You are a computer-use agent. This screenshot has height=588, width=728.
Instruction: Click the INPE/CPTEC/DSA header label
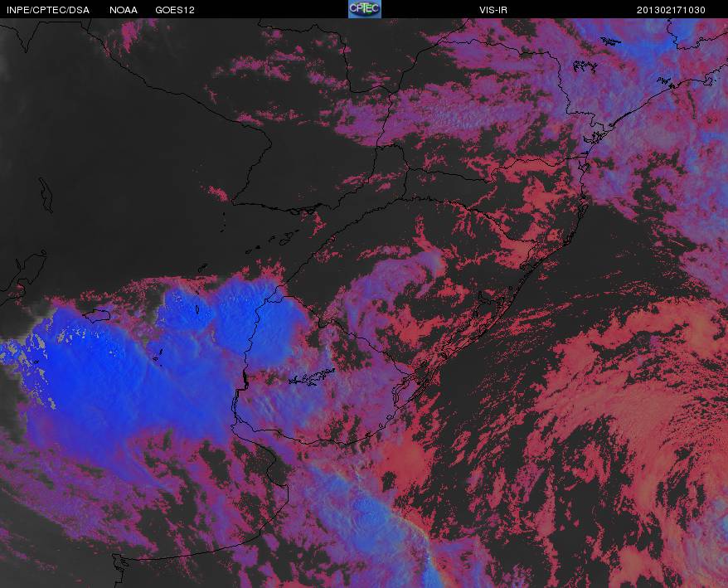(48, 10)
